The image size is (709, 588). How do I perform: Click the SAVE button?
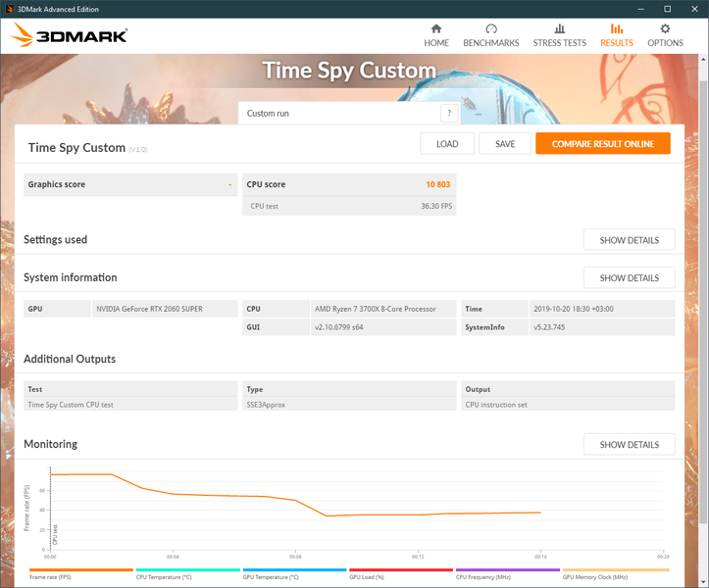[505, 144]
